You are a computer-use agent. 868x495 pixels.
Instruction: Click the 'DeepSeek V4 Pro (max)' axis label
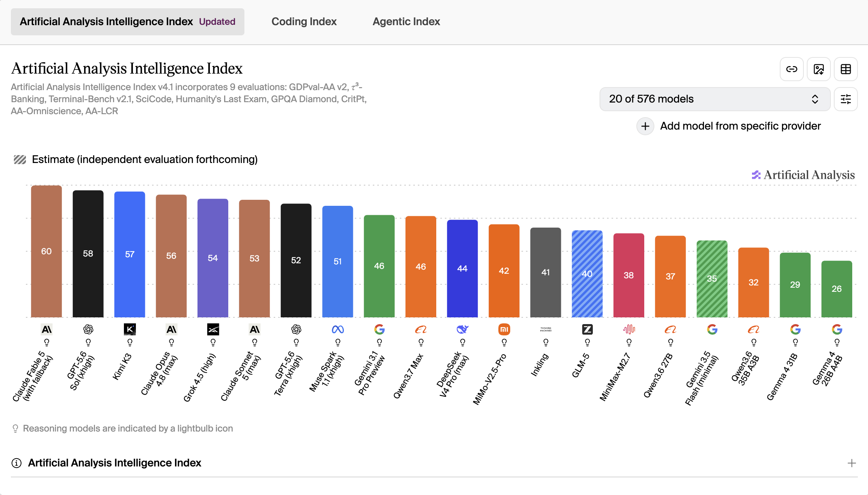point(452,374)
